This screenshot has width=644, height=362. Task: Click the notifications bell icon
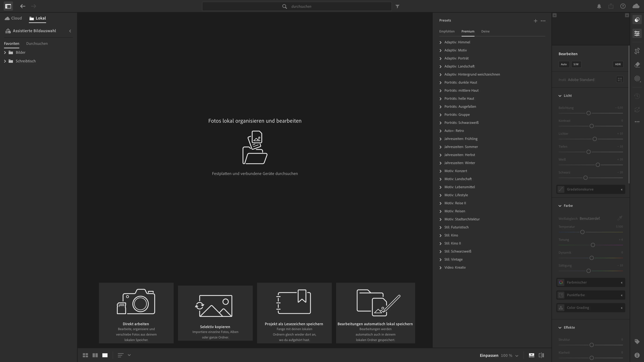coord(599,6)
